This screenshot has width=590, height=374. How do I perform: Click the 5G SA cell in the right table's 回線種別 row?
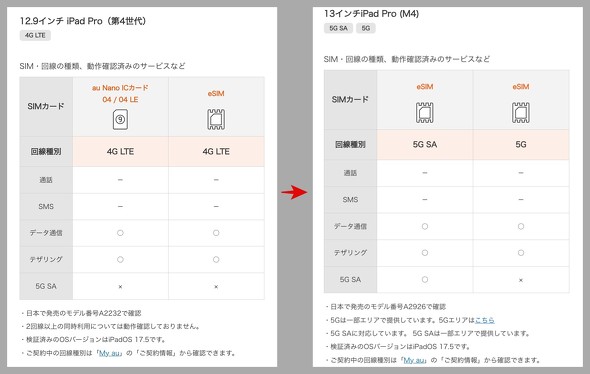click(425, 144)
